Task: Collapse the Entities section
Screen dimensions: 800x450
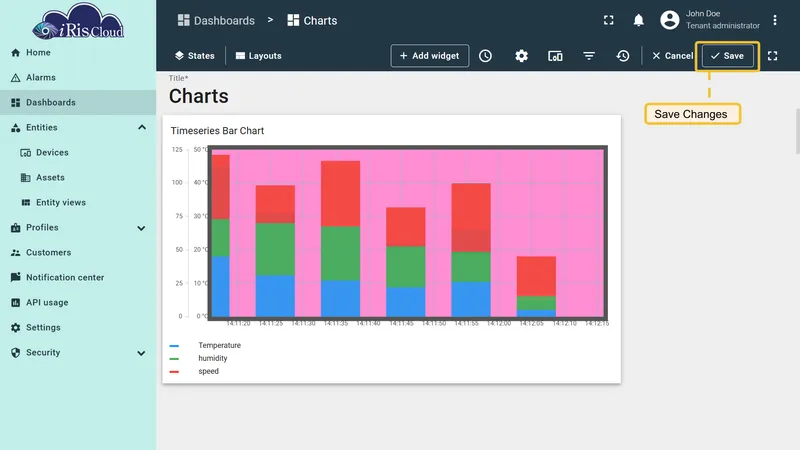Action: 142,128
